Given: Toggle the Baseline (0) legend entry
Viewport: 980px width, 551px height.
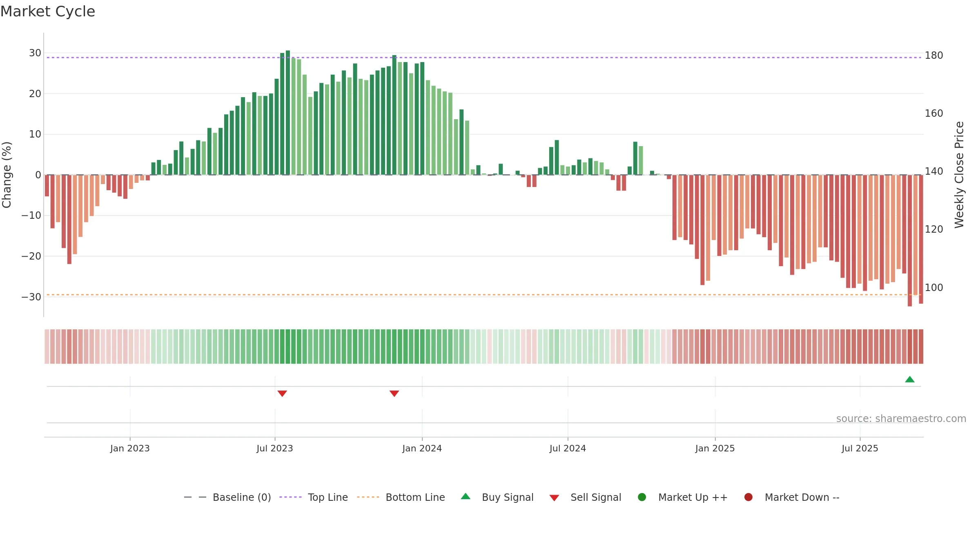Looking at the screenshot, I should coord(227,498).
